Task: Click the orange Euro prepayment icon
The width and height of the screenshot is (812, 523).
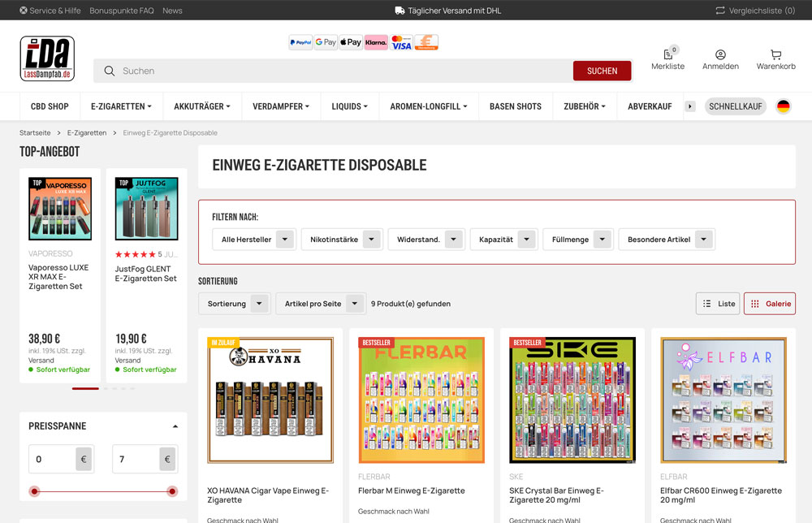Action: click(x=426, y=42)
